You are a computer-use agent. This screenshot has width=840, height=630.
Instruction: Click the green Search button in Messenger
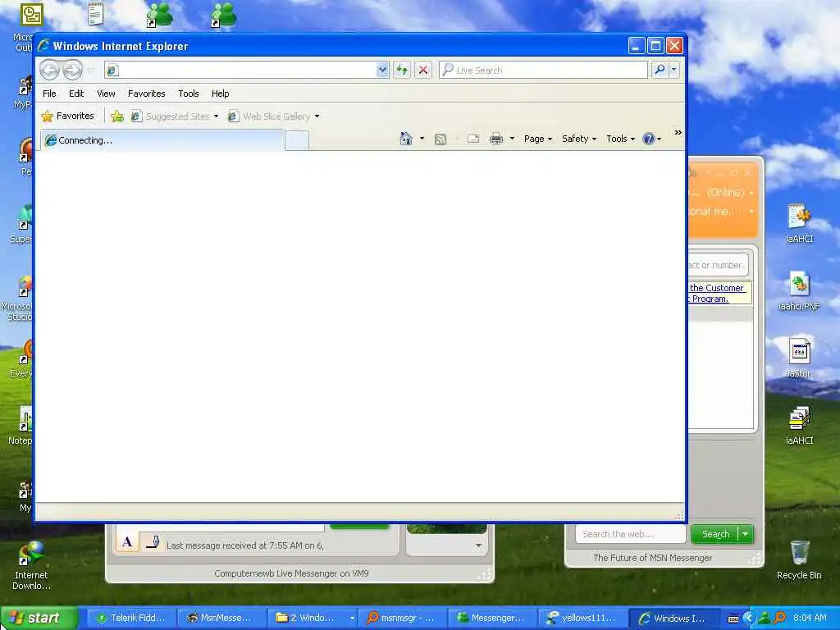(x=715, y=534)
